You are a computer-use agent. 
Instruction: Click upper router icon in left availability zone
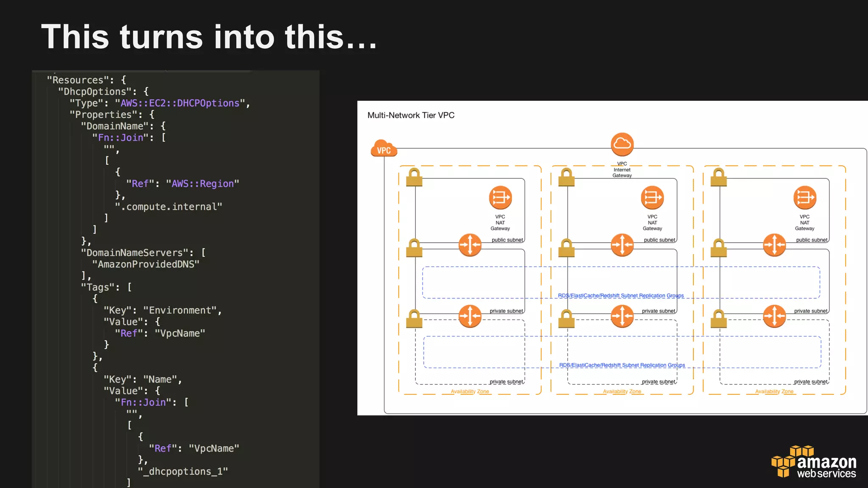pos(470,245)
